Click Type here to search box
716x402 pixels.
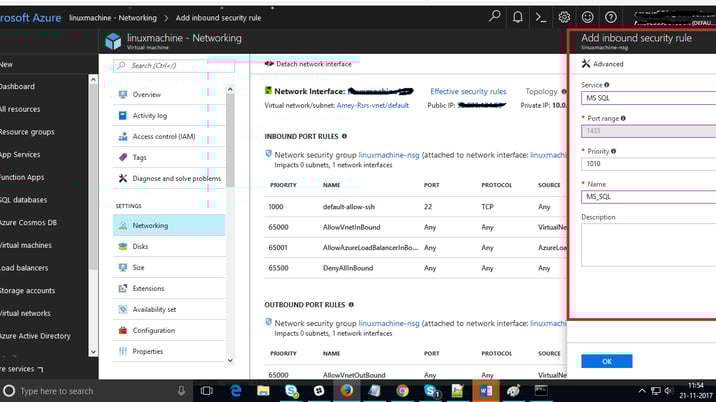click(x=96, y=391)
